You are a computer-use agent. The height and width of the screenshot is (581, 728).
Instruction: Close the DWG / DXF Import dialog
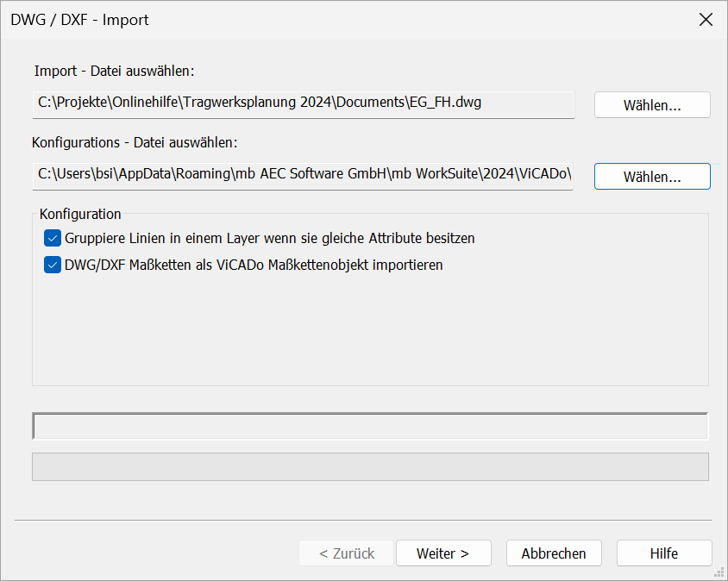[706, 20]
